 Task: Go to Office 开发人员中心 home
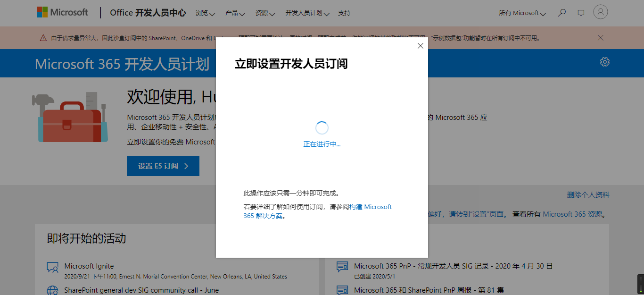(x=148, y=13)
